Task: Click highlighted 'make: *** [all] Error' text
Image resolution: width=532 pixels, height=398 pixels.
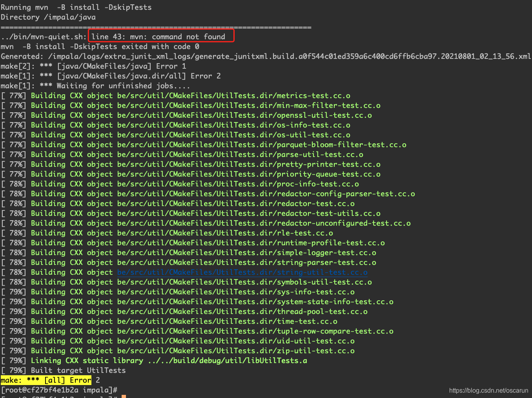Action: [x=46, y=380]
